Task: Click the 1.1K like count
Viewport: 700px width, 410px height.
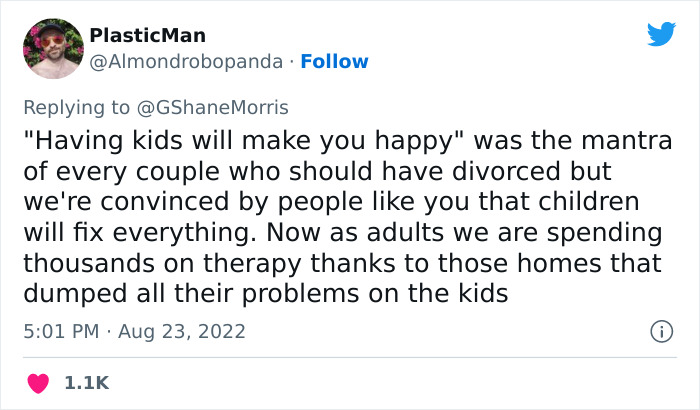Action: click(x=85, y=383)
